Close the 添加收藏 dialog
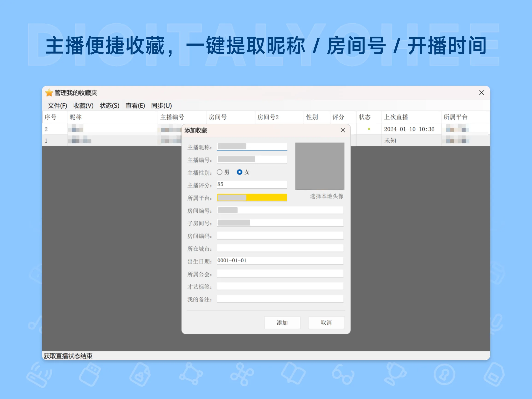 click(342, 130)
